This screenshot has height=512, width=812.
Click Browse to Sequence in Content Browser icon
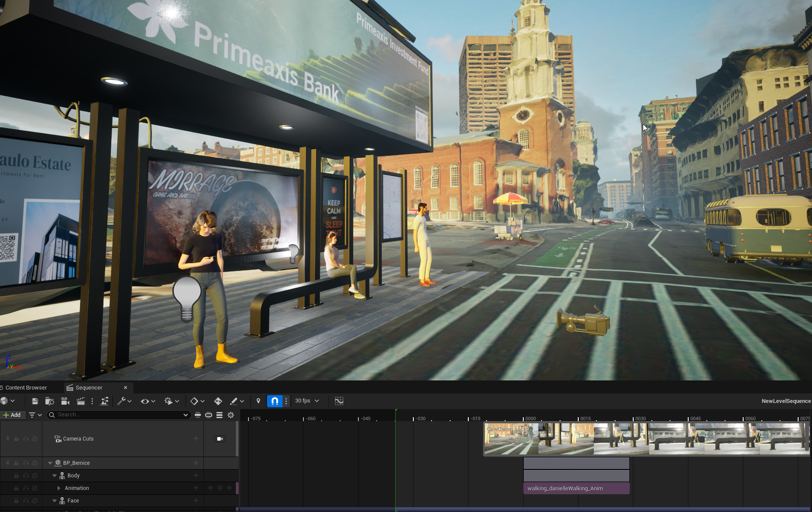(x=49, y=401)
